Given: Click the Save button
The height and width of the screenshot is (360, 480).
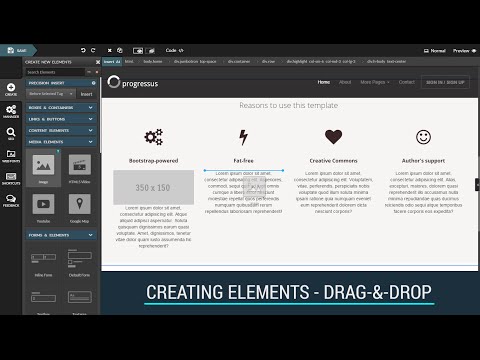Looking at the screenshot, I should click(17, 50).
